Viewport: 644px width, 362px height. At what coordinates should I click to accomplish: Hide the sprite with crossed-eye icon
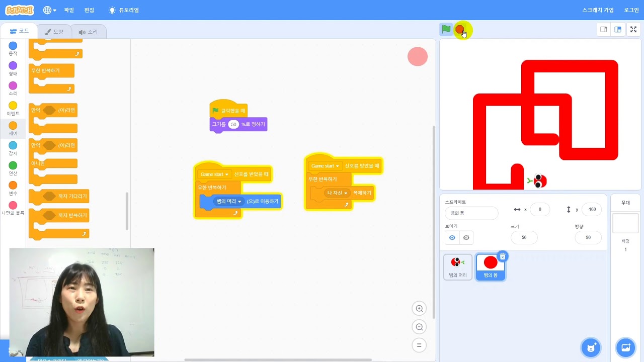[x=466, y=237]
